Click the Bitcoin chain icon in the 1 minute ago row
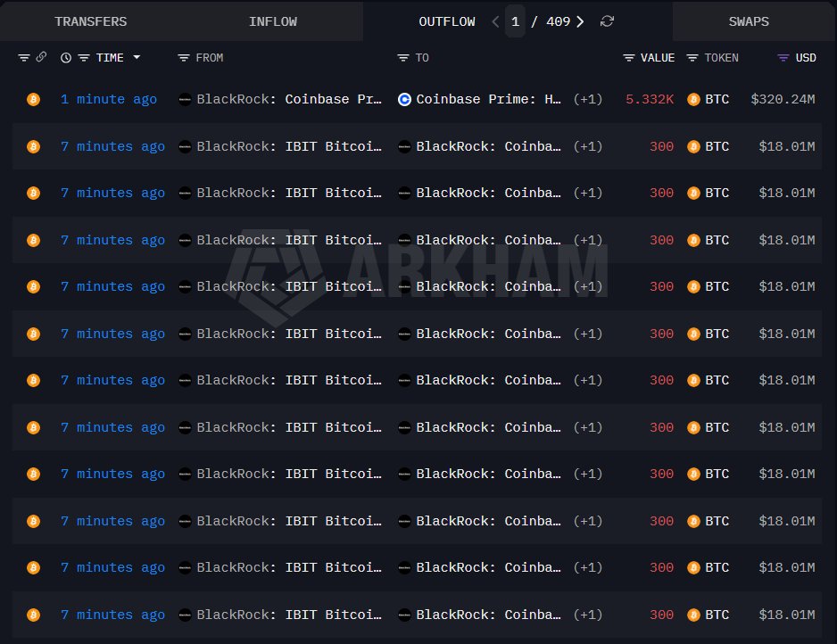The image size is (837, 644). coord(33,99)
